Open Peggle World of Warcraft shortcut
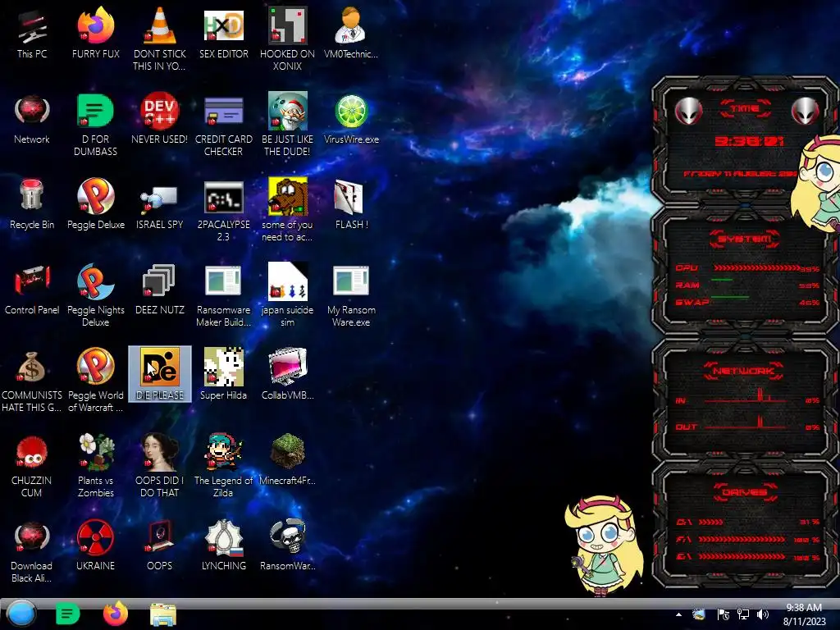 tap(95, 380)
